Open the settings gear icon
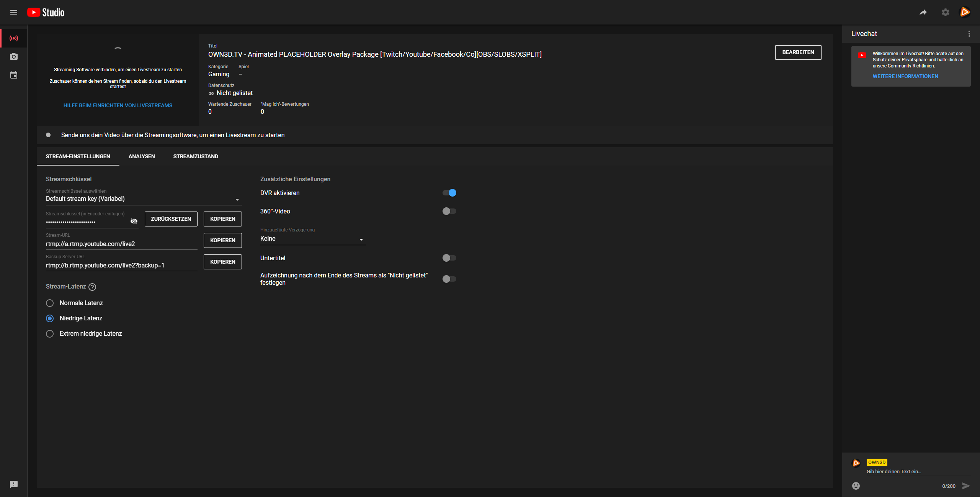The width and height of the screenshot is (980, 497). pos(945,12)
